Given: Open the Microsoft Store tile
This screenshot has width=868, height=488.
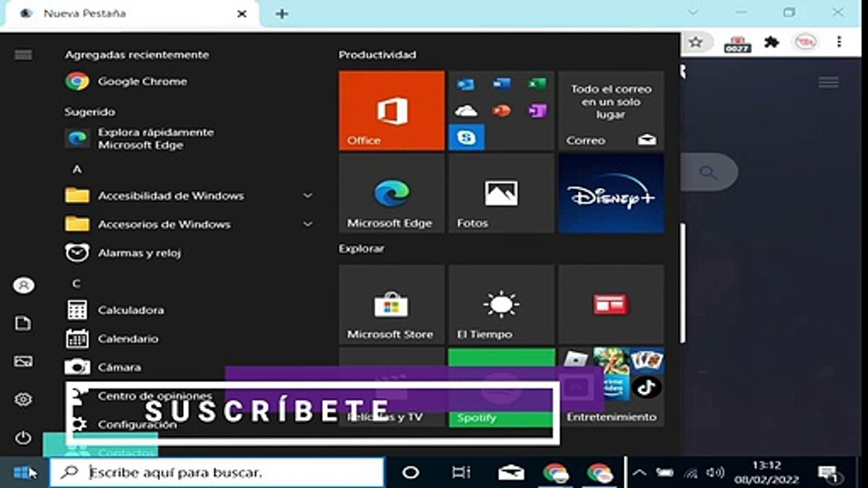Looking at the screenshot, I should pyautogui.click(x=392, y=304).
